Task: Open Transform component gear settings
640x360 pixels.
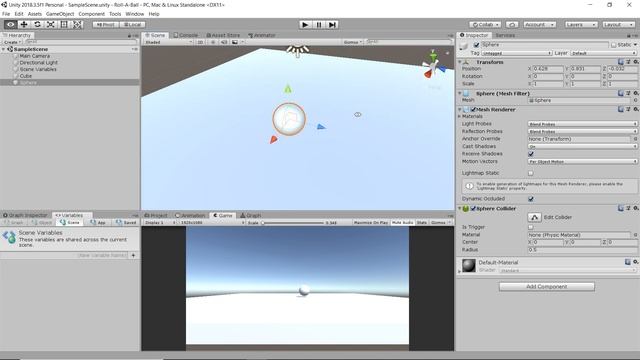Action: (636, 62)
